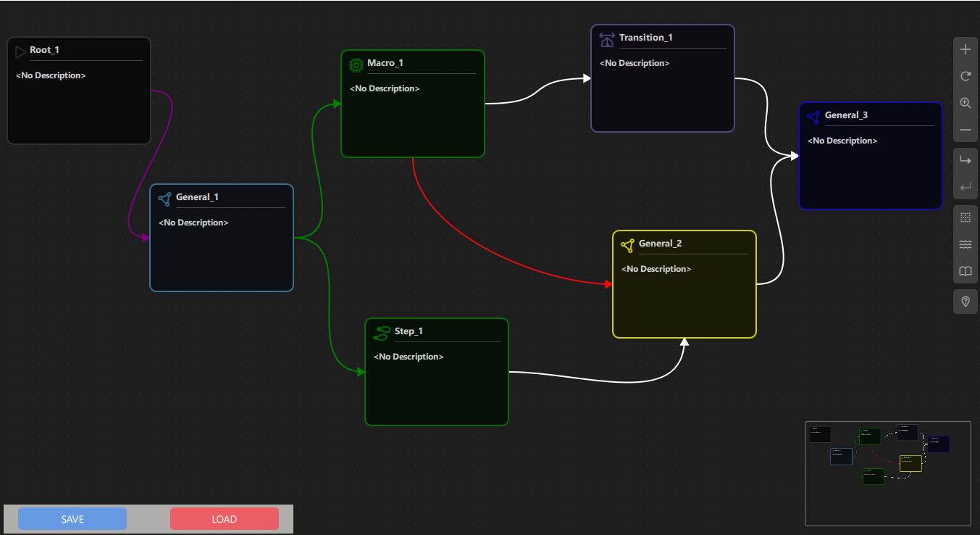Click the Step_1 footsteps icon
The image size is (980, 535).
(382, 333)
